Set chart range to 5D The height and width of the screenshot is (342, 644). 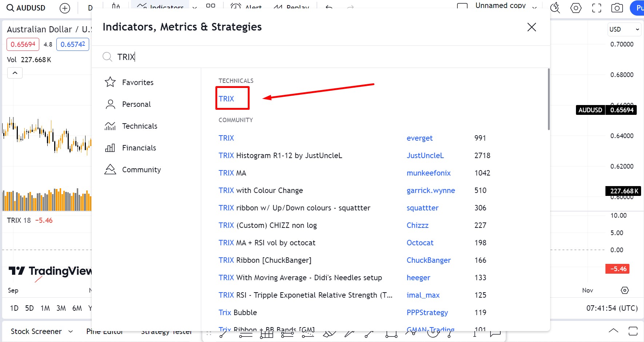click(x=29, y=308)
